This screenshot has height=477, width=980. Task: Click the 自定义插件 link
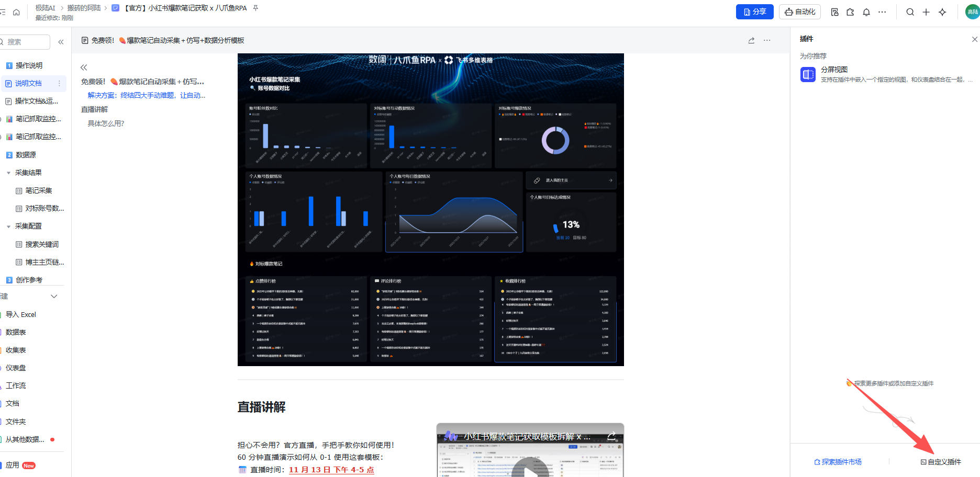(x=941, y=462)
